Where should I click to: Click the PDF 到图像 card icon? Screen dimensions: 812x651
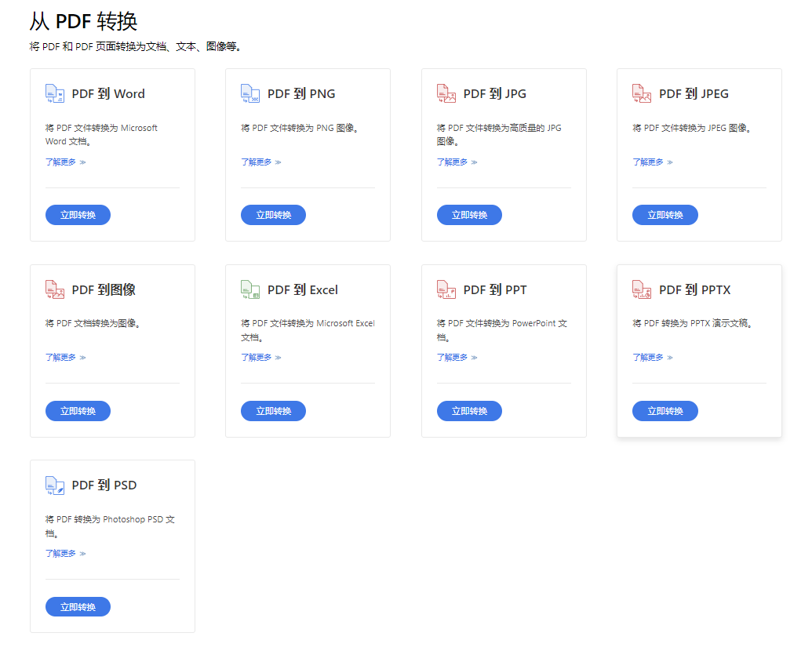[x=55, y=289]
